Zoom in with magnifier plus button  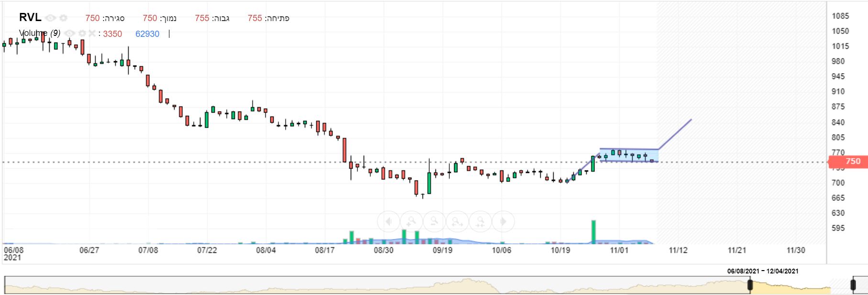pyautogui.click(x=412, y=222)
